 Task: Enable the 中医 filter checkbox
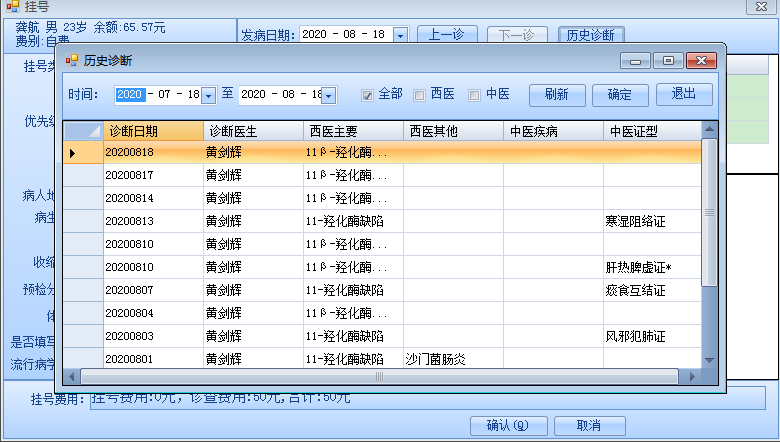[475, 95]
